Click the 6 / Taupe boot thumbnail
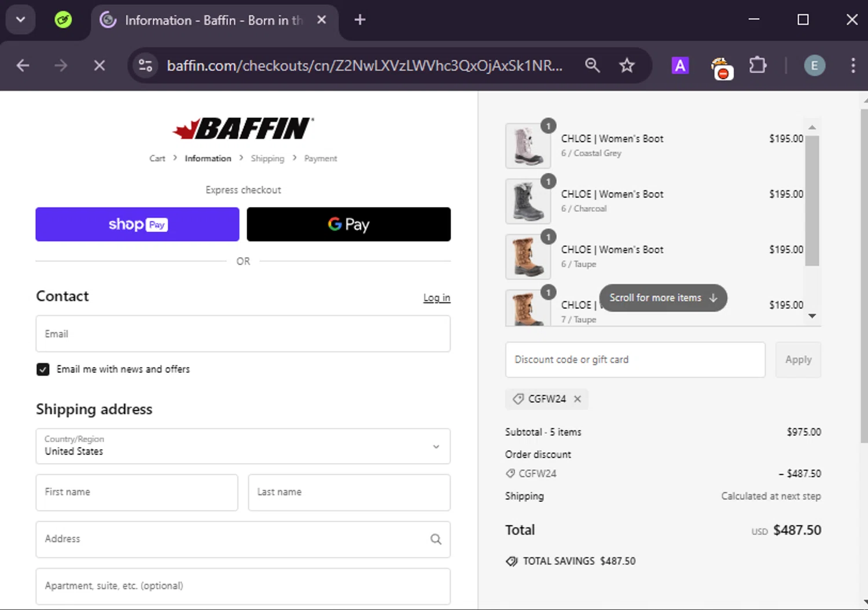 528,257
